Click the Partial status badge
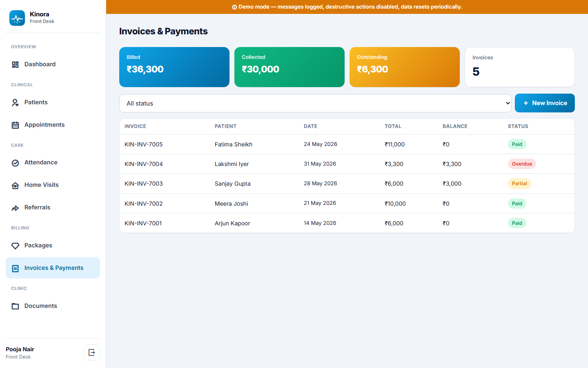The height and width of the screenshot is (368, 588). [x=519, y=184]
